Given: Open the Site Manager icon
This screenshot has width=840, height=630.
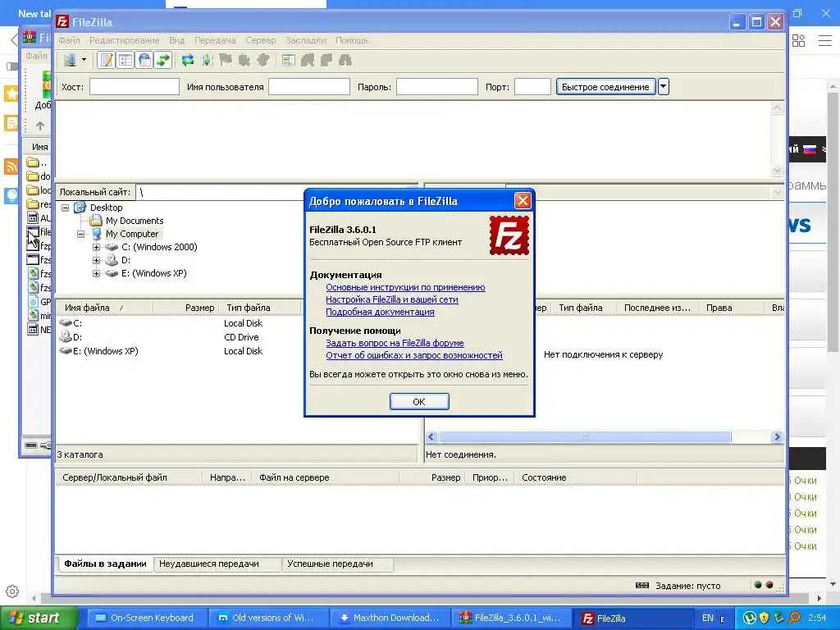Looking at the screenshot, I should pos(71,60).
